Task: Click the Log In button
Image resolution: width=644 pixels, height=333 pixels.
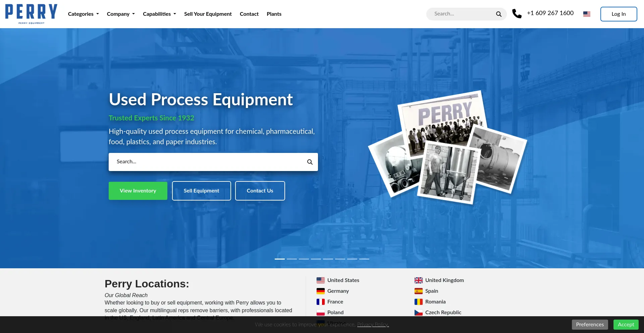Action: tap(619, 14)
